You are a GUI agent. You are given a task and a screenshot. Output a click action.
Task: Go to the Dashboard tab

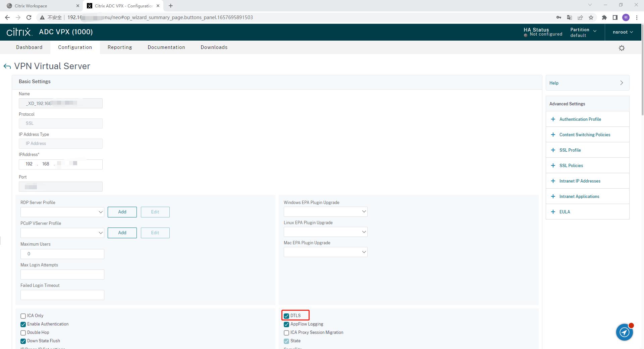click(29, 47)
